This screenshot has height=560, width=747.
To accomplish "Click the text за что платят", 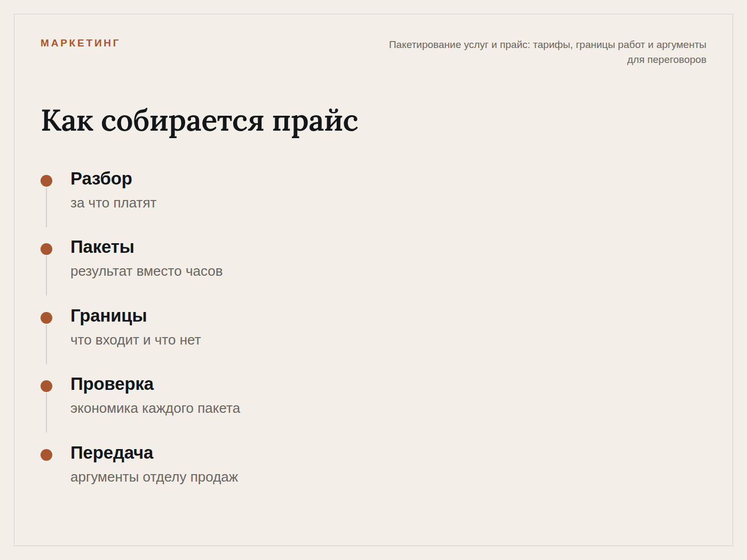I will [x=113, y=203].
